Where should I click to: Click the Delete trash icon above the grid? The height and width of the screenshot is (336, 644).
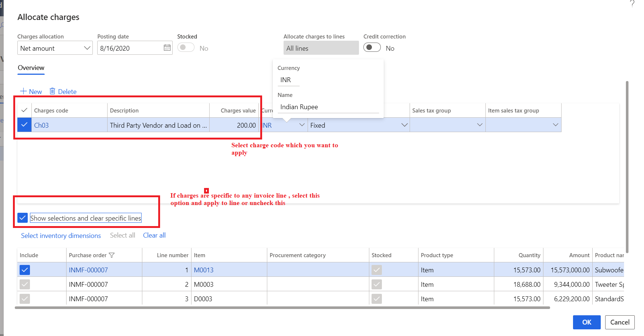(53, 91)
